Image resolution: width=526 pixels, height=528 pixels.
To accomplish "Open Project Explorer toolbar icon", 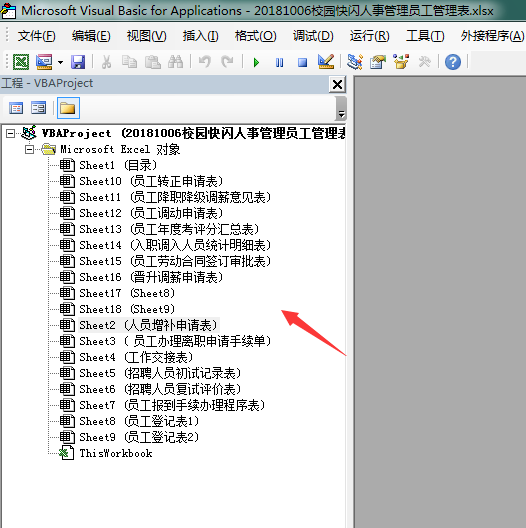I will pyautogui.click(x=355, y=62).
